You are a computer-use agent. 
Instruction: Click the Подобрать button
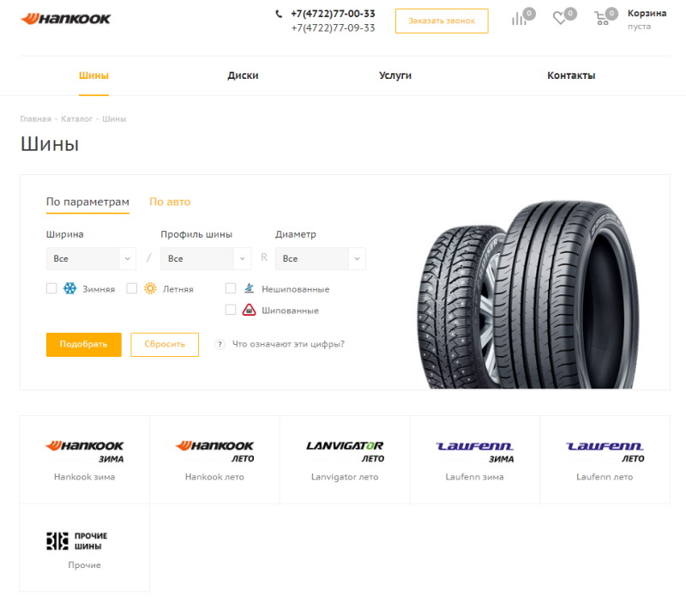83,345
